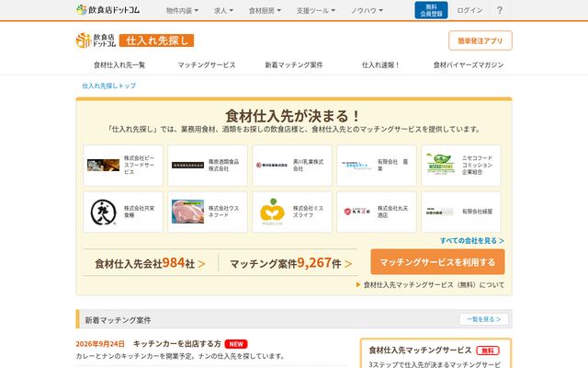
Task: Go to the 食材仕入れ先一覧 tab
Action: coord(119,65)
